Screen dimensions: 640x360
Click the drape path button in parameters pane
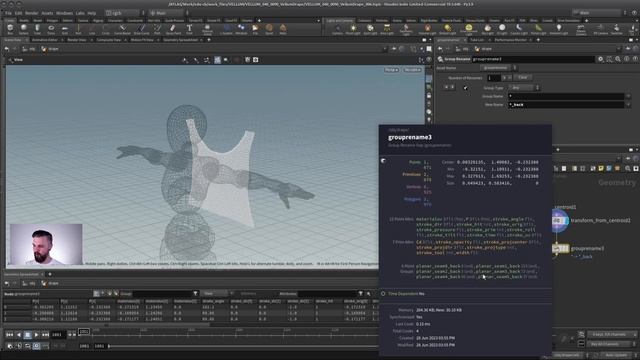[484, 49]
